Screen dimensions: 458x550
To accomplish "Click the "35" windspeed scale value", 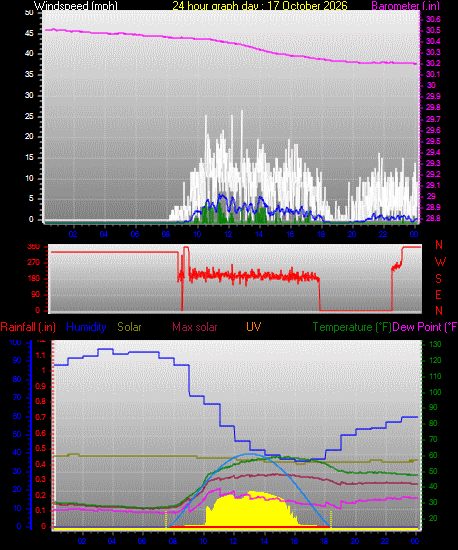I will 29,74.
